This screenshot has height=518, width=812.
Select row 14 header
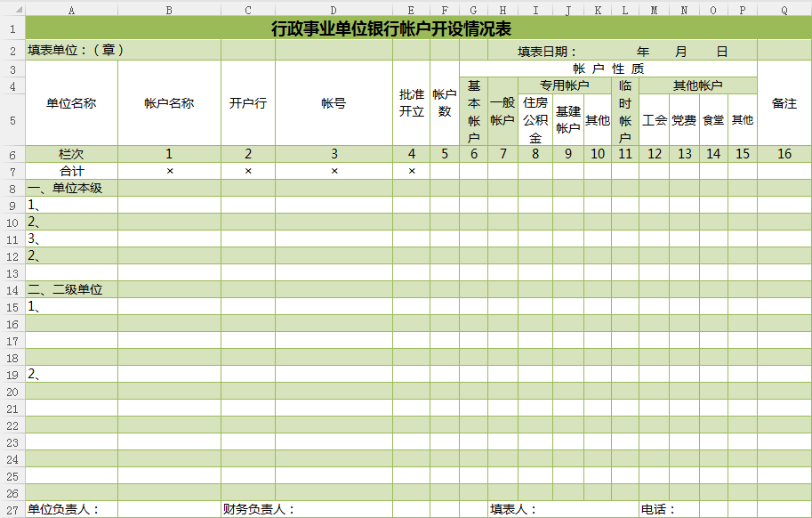[12, 290]
